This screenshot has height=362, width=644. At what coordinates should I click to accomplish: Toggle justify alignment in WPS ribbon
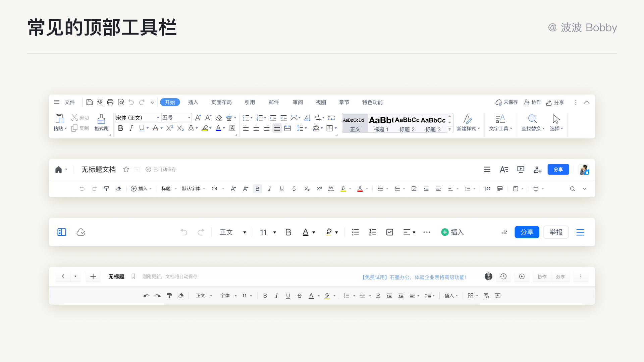(277, 128)
